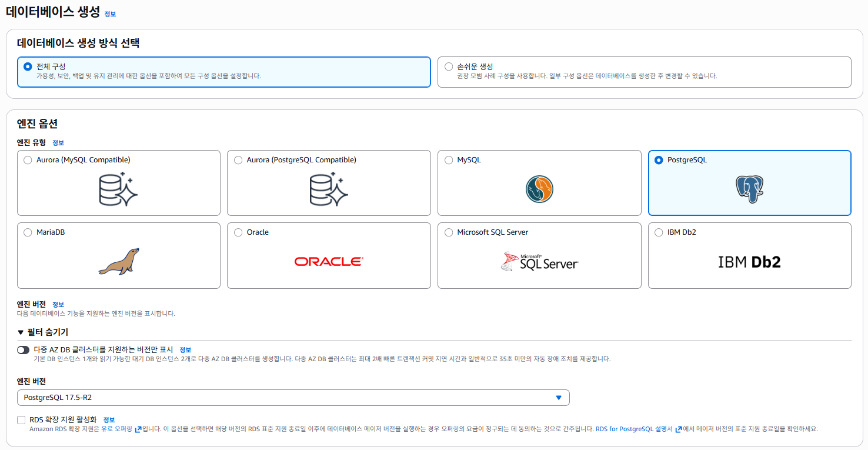Collapse the 필터 숨기기 section
Viewport: 868px width, 450px height.
(x=43, y=332)
